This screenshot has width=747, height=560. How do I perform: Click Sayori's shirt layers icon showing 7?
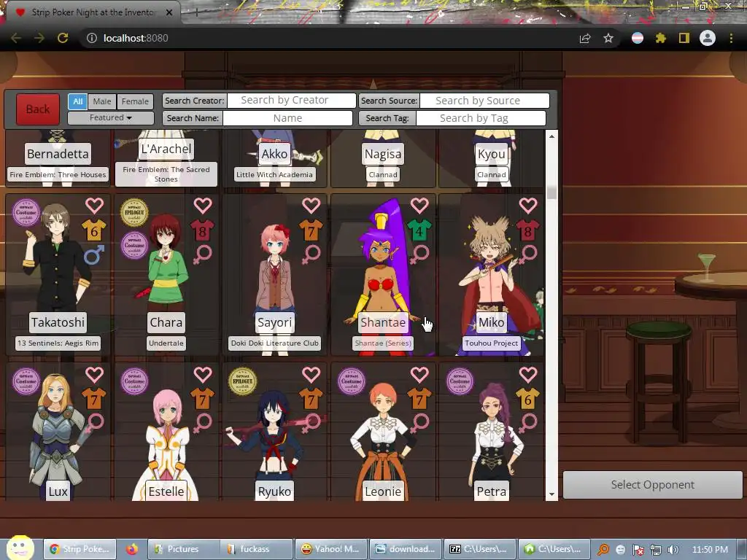[x=311, y=231]
